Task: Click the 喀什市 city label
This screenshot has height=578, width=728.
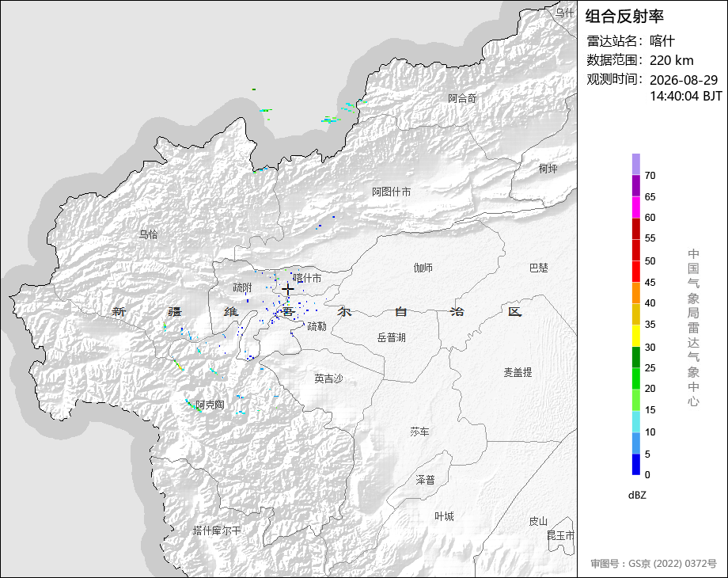Action: tap(307, 278)
